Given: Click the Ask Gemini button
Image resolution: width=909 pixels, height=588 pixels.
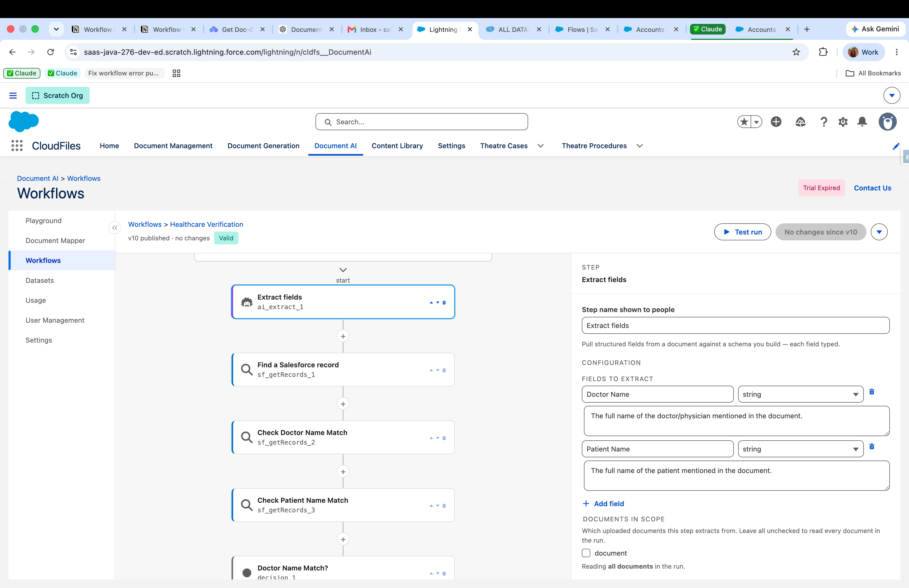Looking at the screenshot, I should pos(876,29).
